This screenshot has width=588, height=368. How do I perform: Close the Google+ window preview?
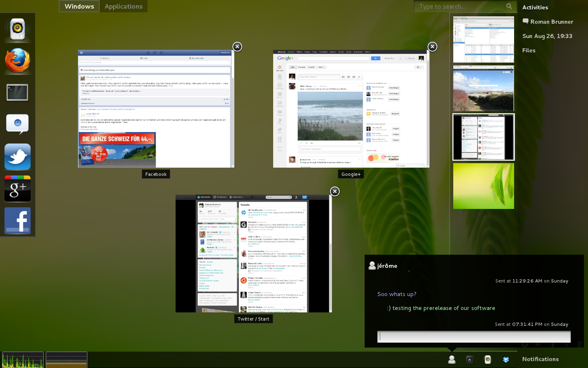pyautogui.click(x=432, y=47)
